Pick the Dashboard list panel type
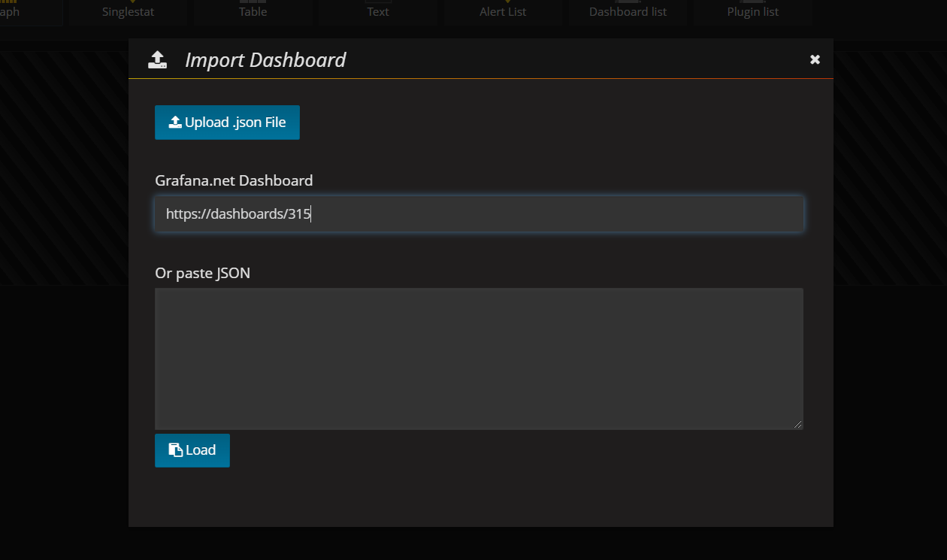The width and height of the screenshot is (947, 560). pyautogui.click(x=628, y=12)
